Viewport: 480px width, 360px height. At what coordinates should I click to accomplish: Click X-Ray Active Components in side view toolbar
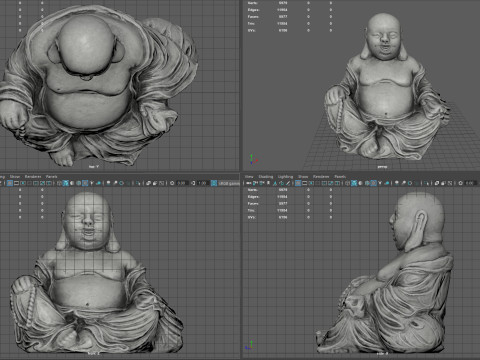coord(443,183)
